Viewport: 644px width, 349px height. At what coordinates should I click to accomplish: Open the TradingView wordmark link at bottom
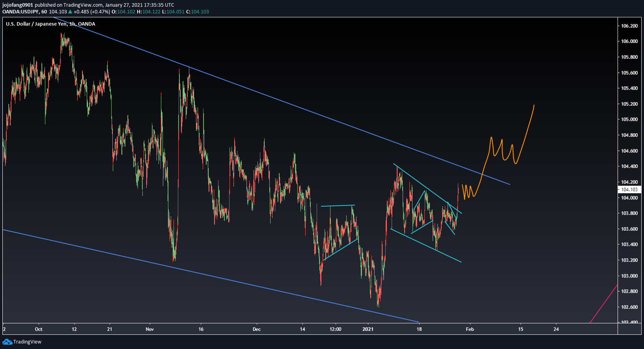point(27,342)
